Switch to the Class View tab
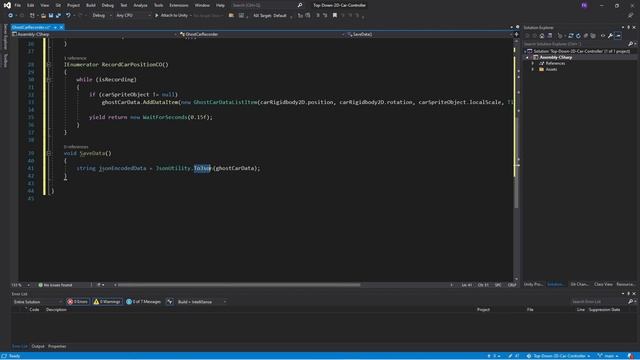Screen dimensions: 640x360 603,284
